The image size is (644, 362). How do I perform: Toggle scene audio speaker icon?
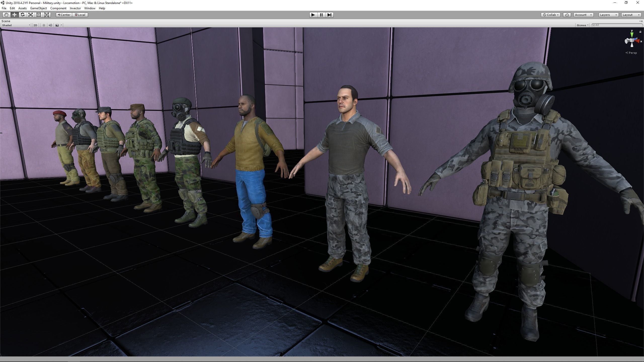pos(50,25)
